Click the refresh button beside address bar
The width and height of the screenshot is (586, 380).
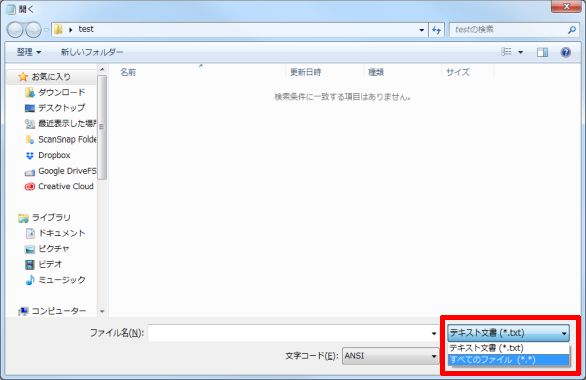pyautogui.click(x=437, y=30)
